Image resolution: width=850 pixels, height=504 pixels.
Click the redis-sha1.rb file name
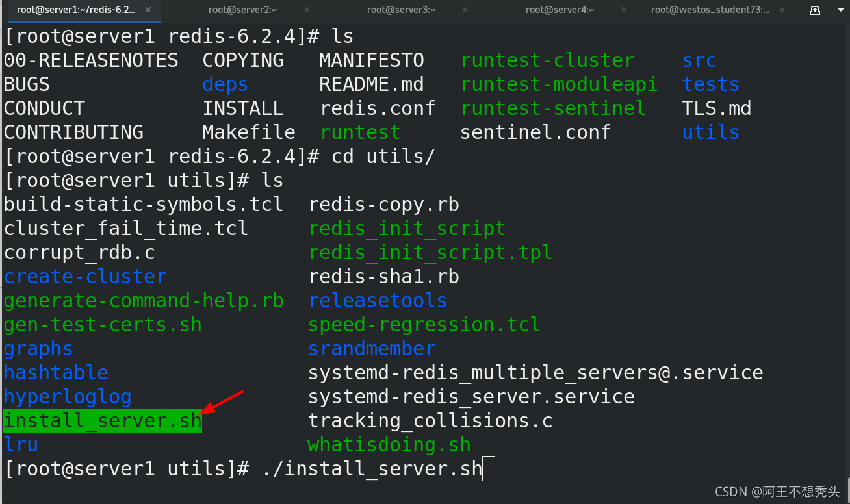point(384,277)
